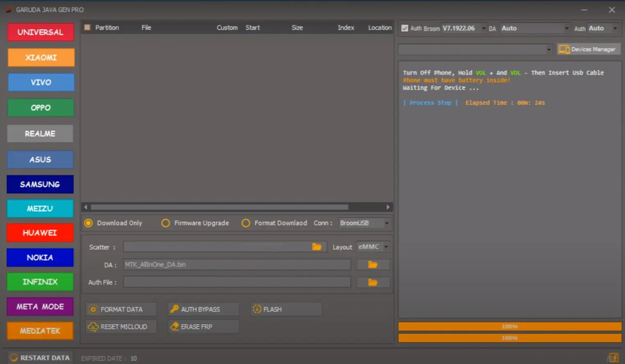This screenshot has width=625, height=364.
Task: Select the VIVO brand tab
Action: click(x=41, y=82)
